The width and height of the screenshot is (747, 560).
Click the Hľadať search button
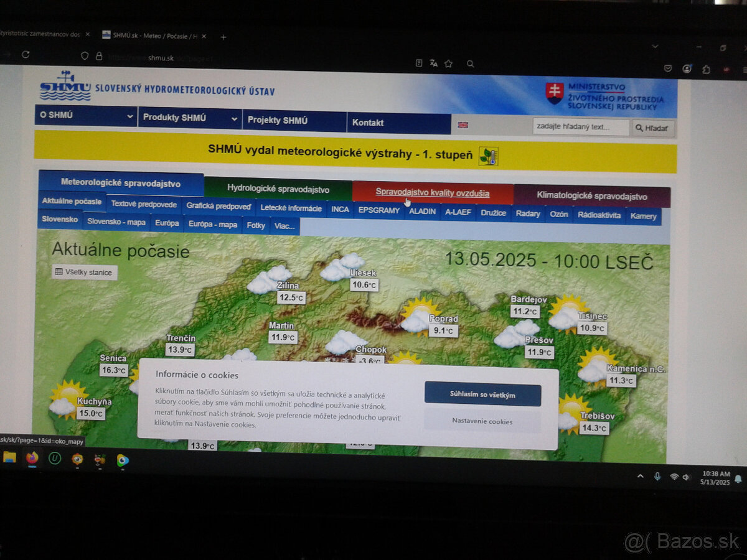tap(654, 128)
